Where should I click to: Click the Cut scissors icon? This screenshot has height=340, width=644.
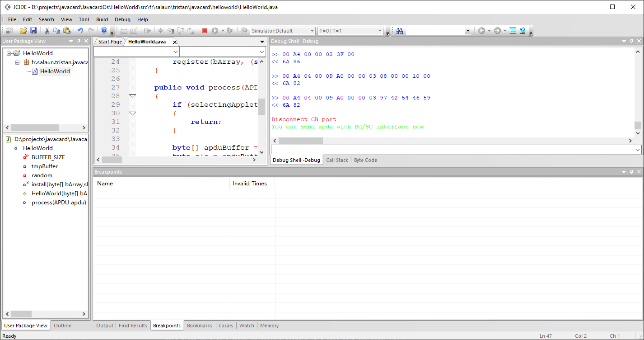pyautogui.click(x=47, y=31)
